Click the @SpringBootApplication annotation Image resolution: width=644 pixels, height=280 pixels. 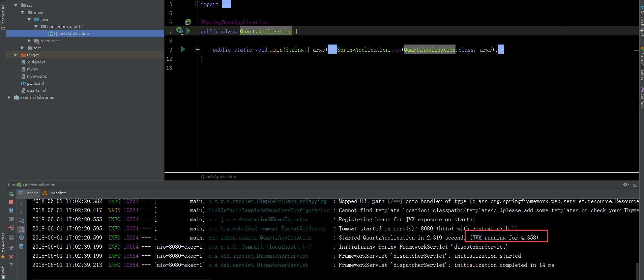pyautogui.click(x=234, y=23)
